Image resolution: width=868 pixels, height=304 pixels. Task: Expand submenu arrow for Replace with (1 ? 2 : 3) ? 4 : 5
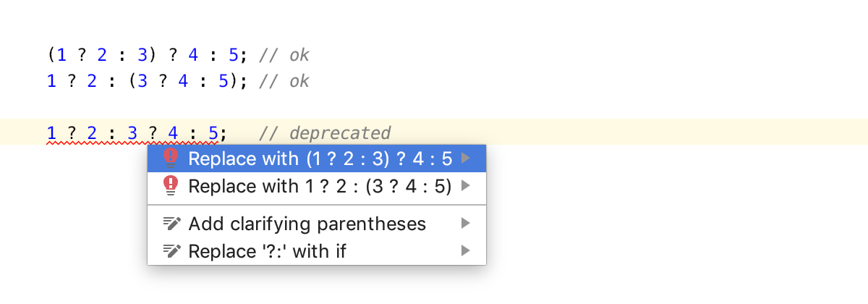click(x=466, y=159)
